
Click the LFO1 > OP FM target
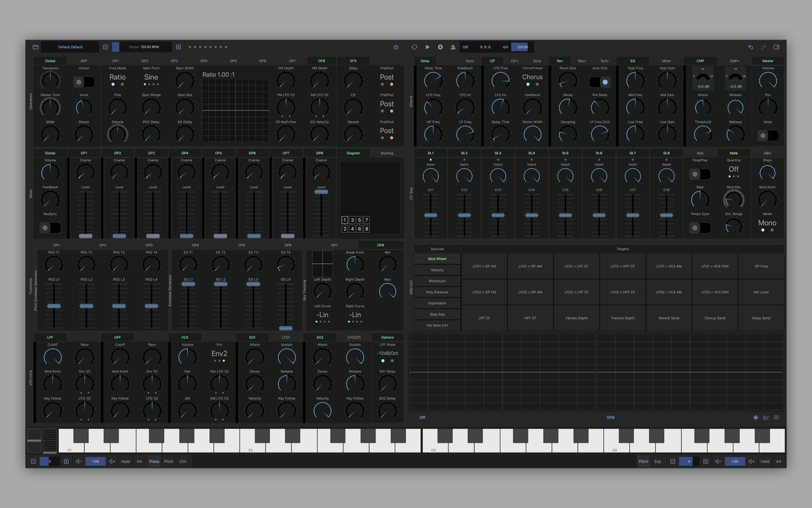click(484, 266)
